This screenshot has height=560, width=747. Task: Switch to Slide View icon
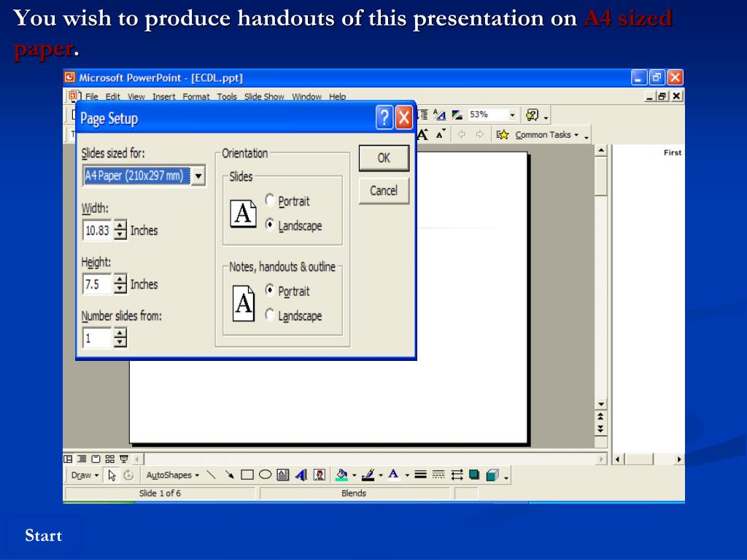point(96,459)
